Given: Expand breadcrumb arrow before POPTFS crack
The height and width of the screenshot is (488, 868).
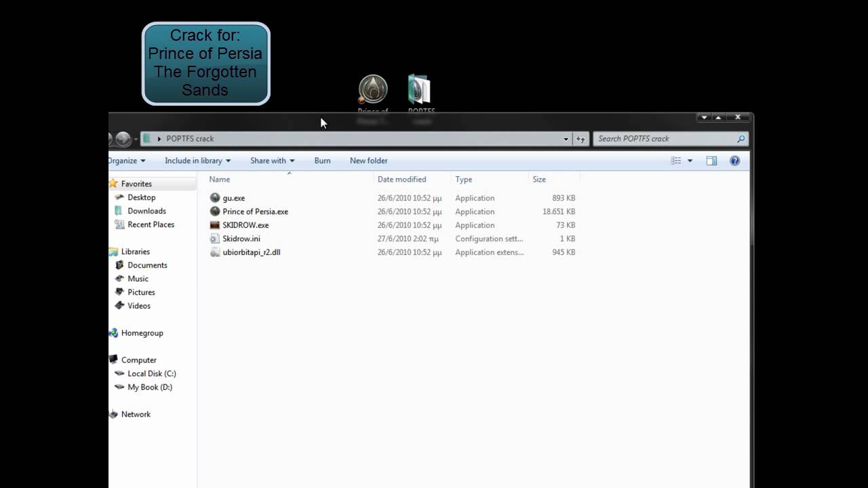Looking at the screenshot, I should click(x=159, y=139).
